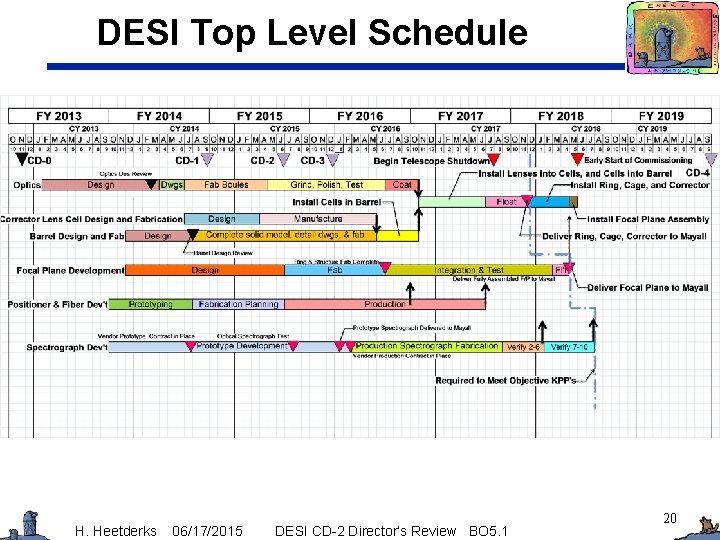Click the CY 2015 label
The width and height of the screenshot is (720, 540).
click(285, 129)
